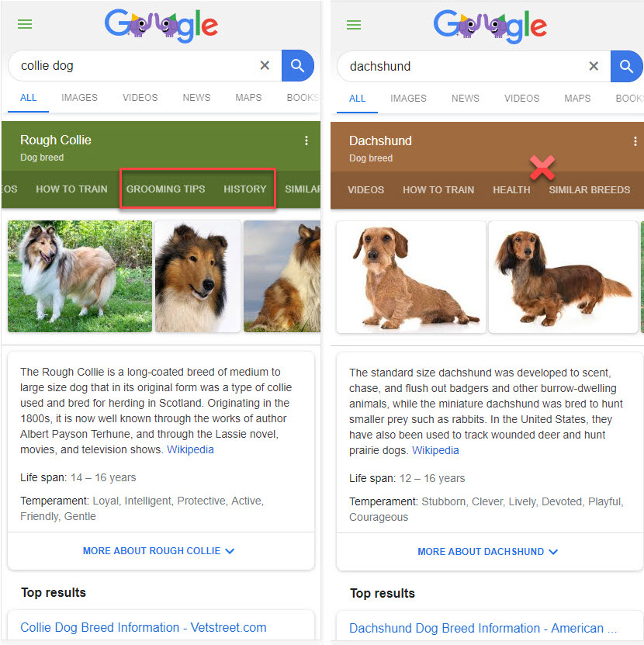This screenshot has height=645, width=644.
Task: Expand More About Rough Collie
Action: pos(159,551)
